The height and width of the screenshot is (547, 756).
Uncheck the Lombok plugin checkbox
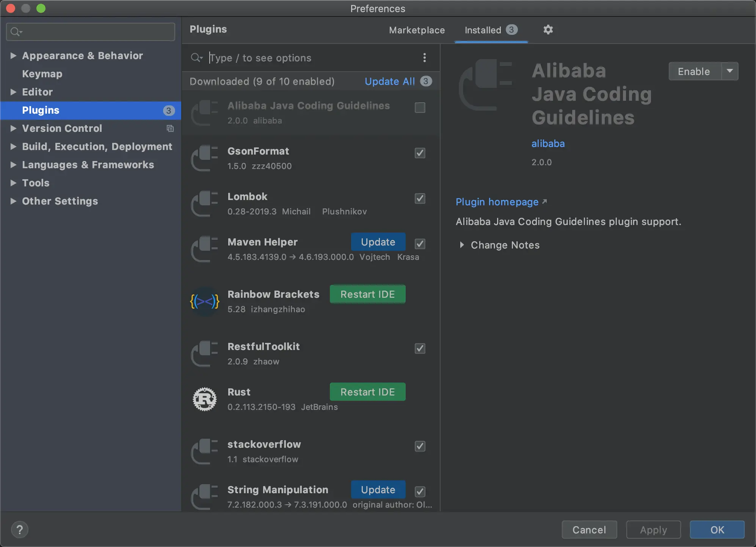pos(420,198)
